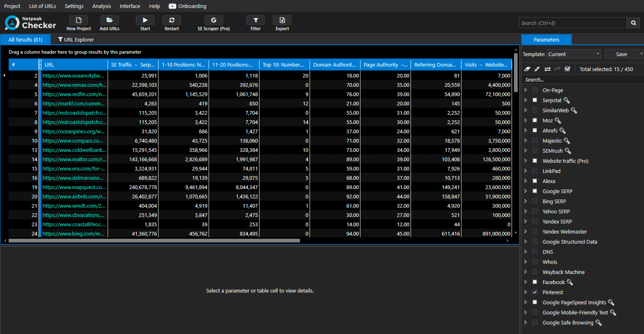Enable the Majestic checkbox
Image resolution: width=644 pixels, height=334 pixels.
[535, 141]
